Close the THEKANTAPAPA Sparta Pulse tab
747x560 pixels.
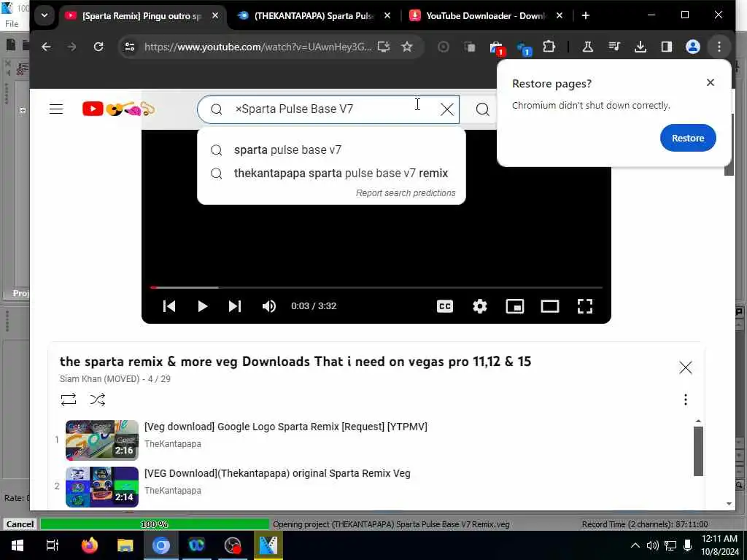tap(387, 16)
